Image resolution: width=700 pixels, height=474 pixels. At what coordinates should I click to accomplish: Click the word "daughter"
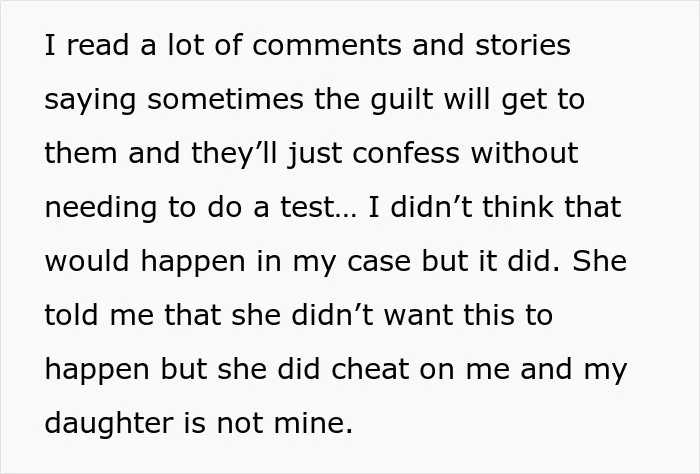tap(108, 425)
